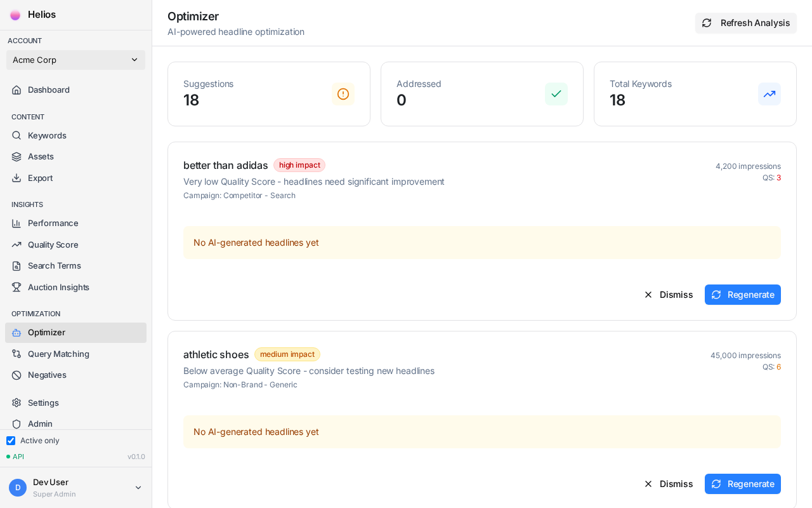Screen dimensions: 812x508
Task: Open Performance insights via its chart icon
Action: (16, 224)
